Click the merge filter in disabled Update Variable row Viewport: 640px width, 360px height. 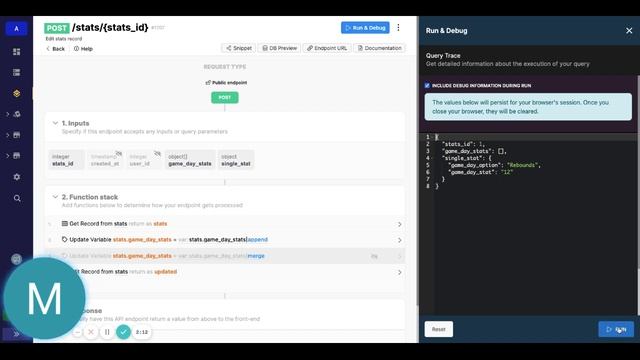256,256
